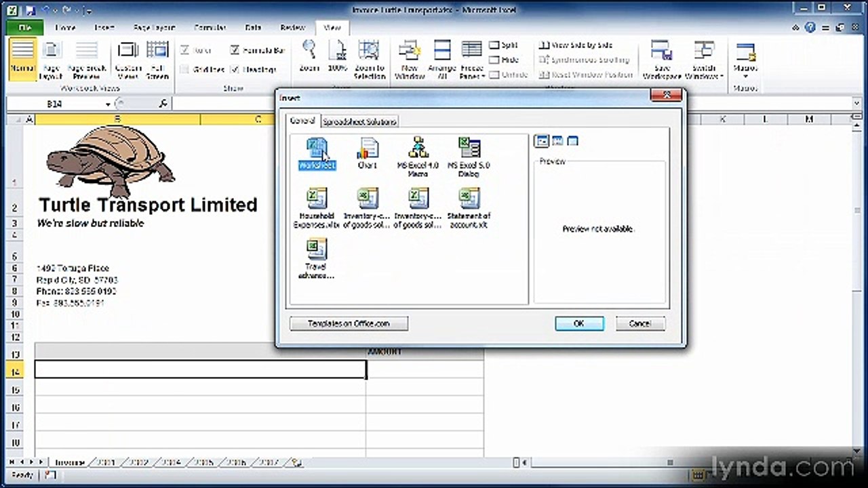Click row 16 header
The width and height of the screenshot is (868, 488).
point(15,407)
